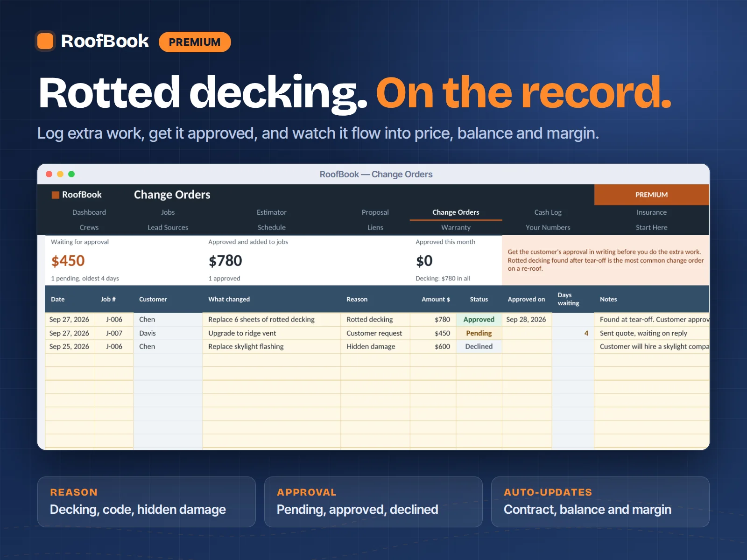Click the green window maximize dot
Screen dimensions: 747x560
pos(71,174)
